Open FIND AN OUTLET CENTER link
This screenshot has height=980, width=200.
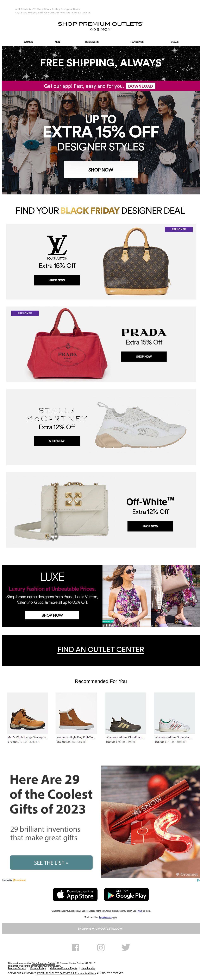pos(101,649)
